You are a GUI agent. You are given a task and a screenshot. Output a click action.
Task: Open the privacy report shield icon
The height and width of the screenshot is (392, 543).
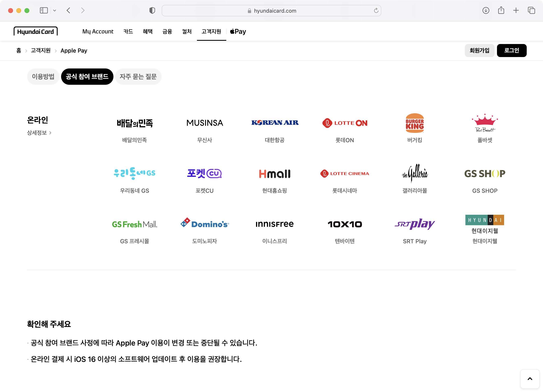(x=152, y=11)
